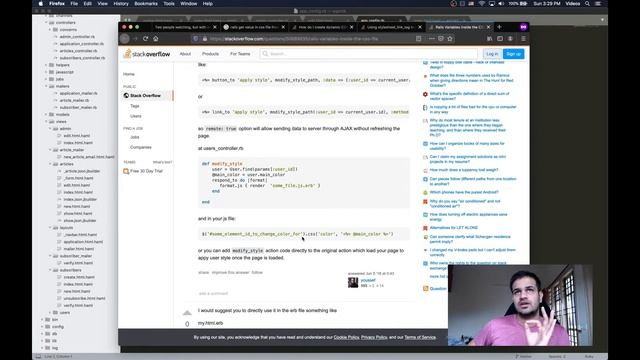Open the Firefox hamburger menu
640x360 pixels.
click(x=523, y=38)
